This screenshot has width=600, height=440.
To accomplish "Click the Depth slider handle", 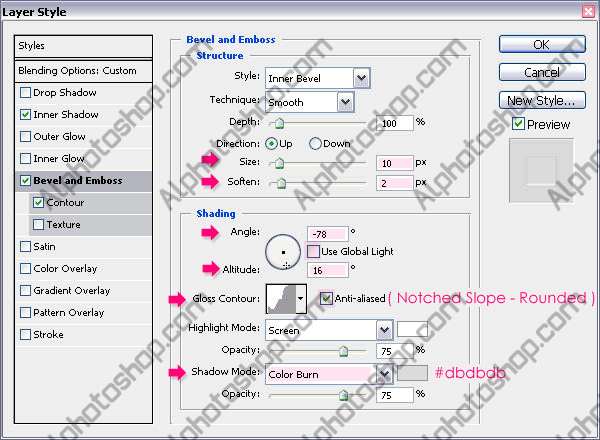I will [280, 123].
